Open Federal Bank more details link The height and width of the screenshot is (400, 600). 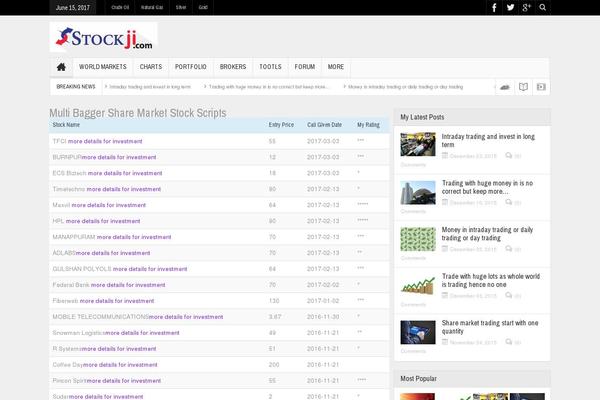(128, 285)
